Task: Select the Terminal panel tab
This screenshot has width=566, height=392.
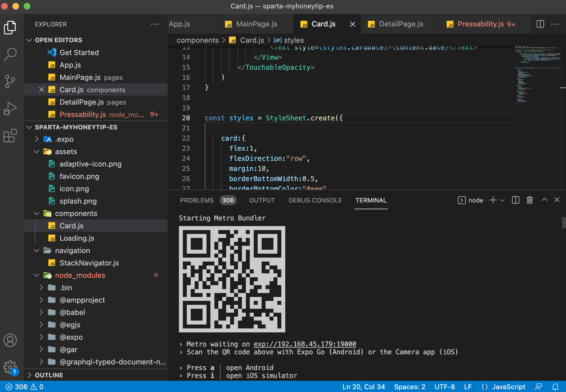Action: point(371,200)
